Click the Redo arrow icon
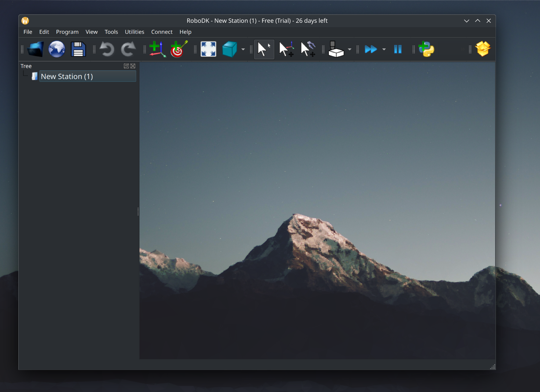 [x=128, y=49]
